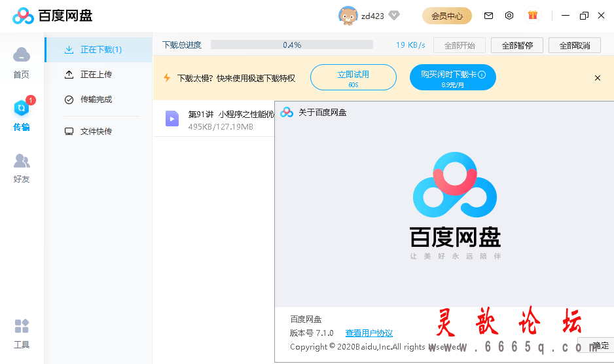Click the 19 KB/s speed text
Image resolution: width=614 pixels, height=364 pixels.
pyautogui.click(x=410, y=45)
